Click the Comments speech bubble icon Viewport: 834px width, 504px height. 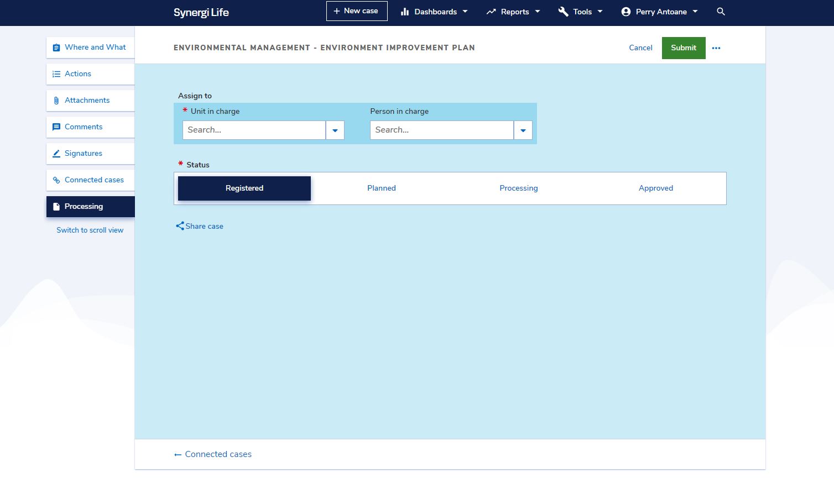tap(56, 127)
